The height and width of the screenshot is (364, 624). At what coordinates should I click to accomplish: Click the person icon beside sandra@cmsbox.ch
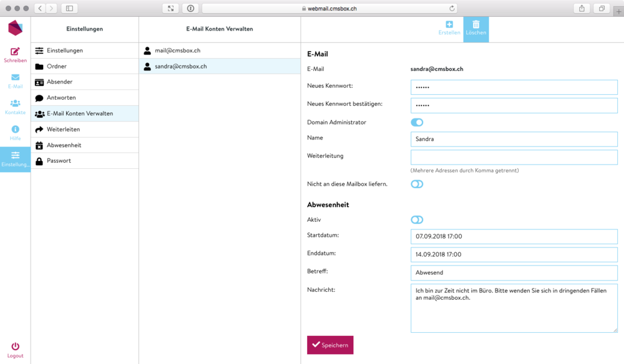click(x=147, y=66)
